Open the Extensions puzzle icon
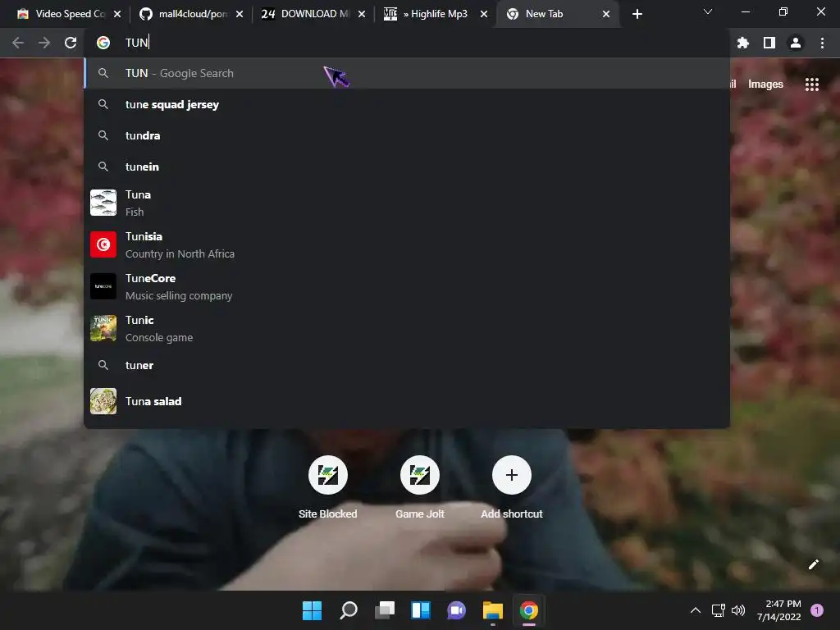The width and height of the screenshot is (840, 630). click(742, 43)
